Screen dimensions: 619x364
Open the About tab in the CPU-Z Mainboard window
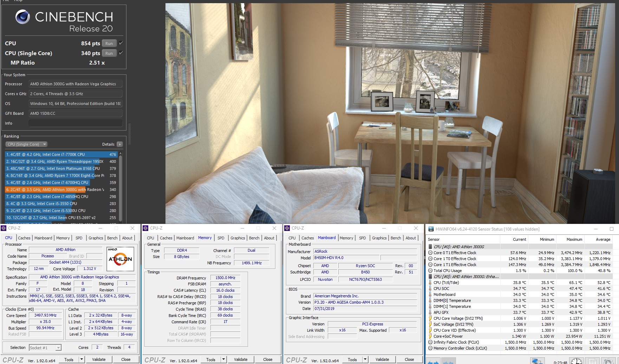click(411, 238)
